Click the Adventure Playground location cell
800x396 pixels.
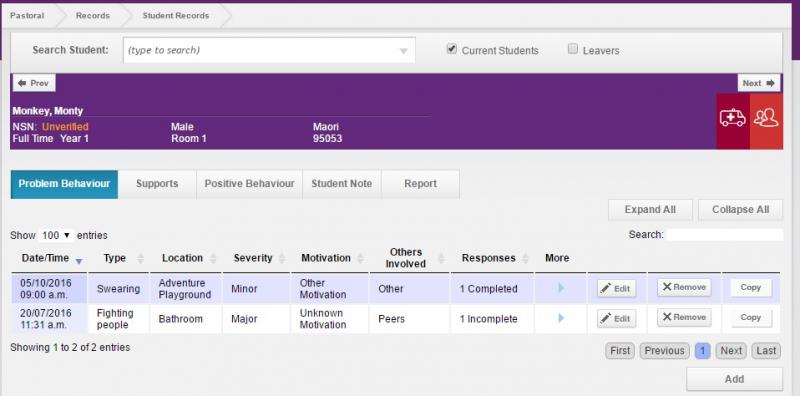pos(185,288)
